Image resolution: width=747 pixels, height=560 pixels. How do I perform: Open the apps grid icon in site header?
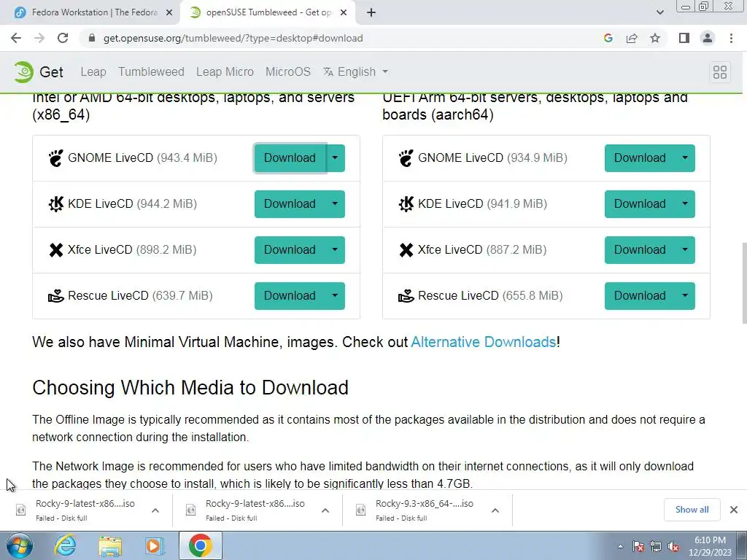[720, 72]
